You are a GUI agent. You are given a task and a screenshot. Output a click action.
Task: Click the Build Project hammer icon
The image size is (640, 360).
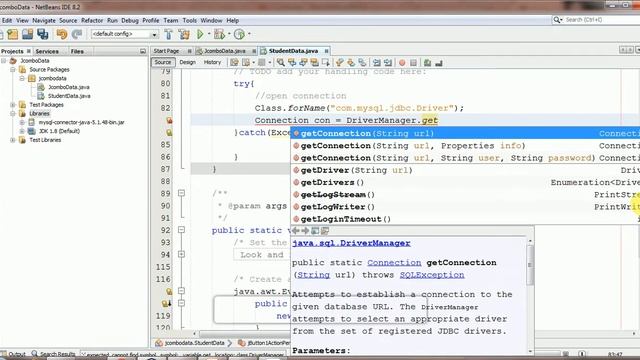169,34
